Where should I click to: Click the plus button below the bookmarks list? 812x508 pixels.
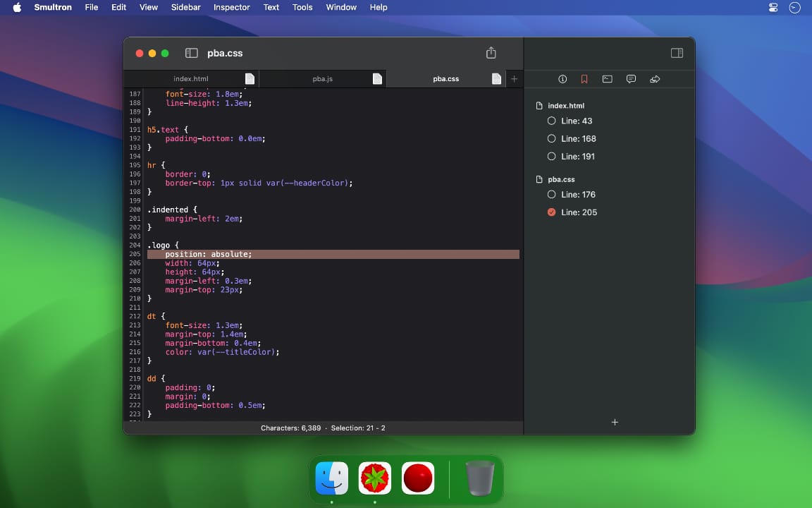[614, 422]
